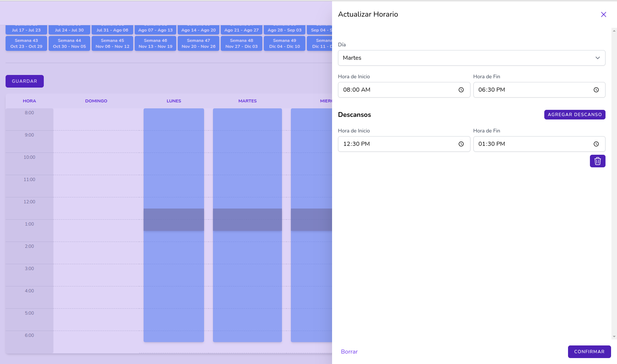The image size is (617, 364).
Task: Click the Confirmar button
Action: click(x=589, y=352)
